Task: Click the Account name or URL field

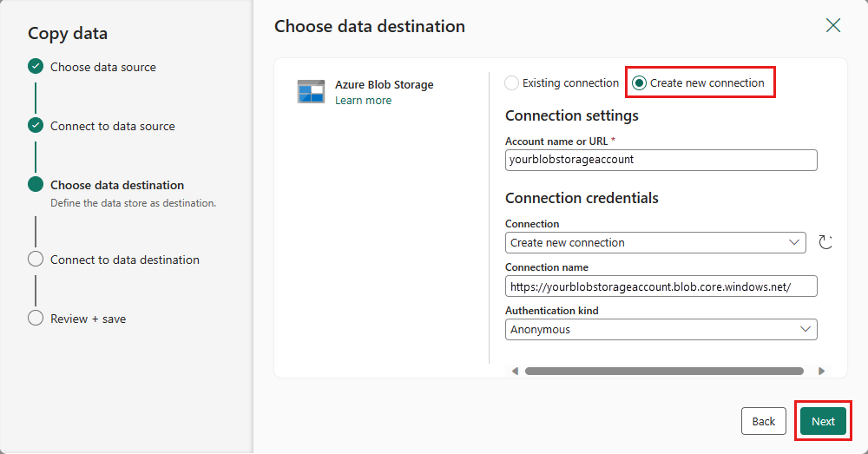Action: (661, 160)
